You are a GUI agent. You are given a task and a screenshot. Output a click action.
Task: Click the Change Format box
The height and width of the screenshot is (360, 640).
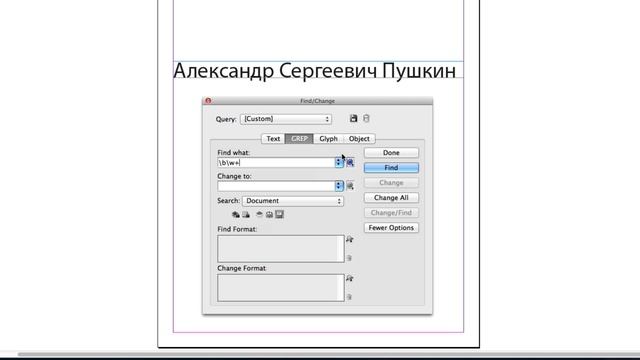pos(281,288)
